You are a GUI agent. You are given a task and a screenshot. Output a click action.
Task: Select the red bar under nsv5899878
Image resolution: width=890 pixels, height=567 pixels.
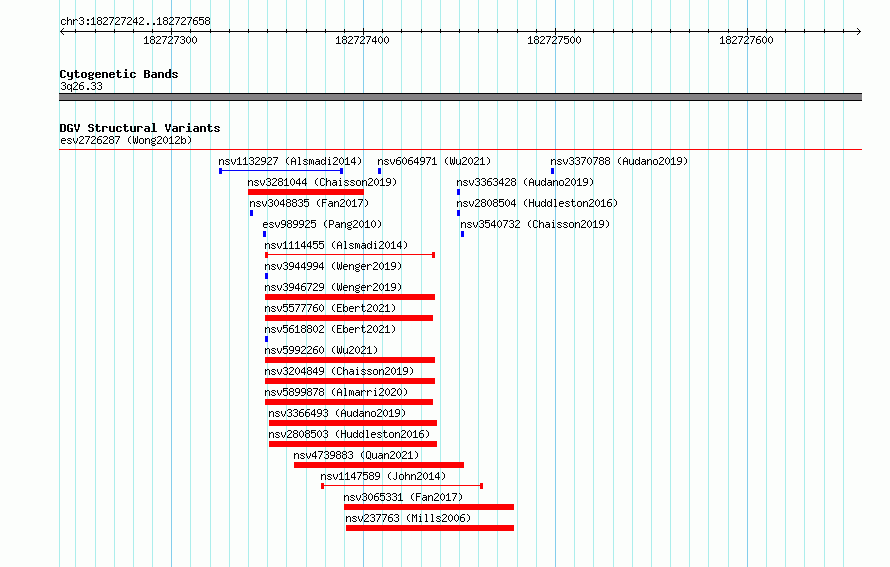[349, 402]
